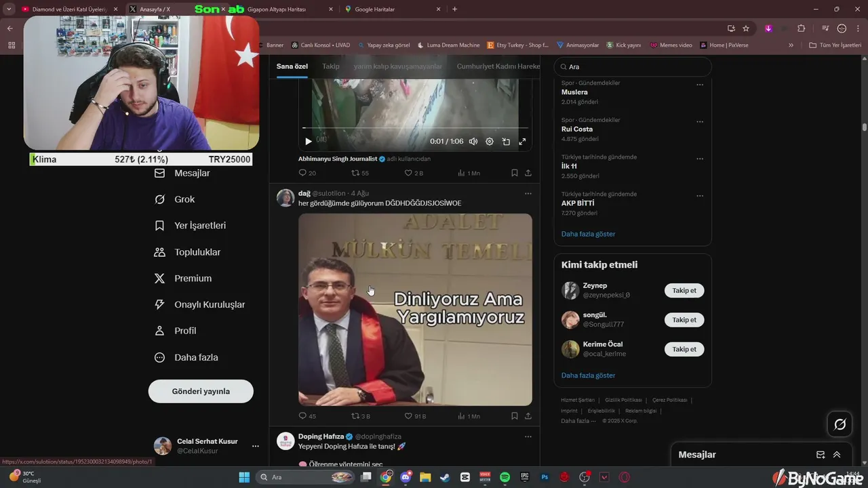Screen dimensions: 868x488
Task: Open more options on dağ's post
Action: tap(528, 193)
